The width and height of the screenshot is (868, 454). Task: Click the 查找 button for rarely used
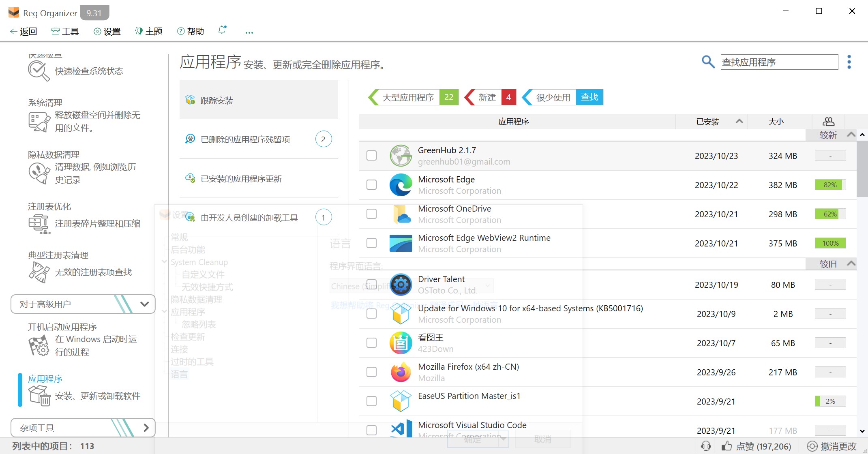coord(589,97)
